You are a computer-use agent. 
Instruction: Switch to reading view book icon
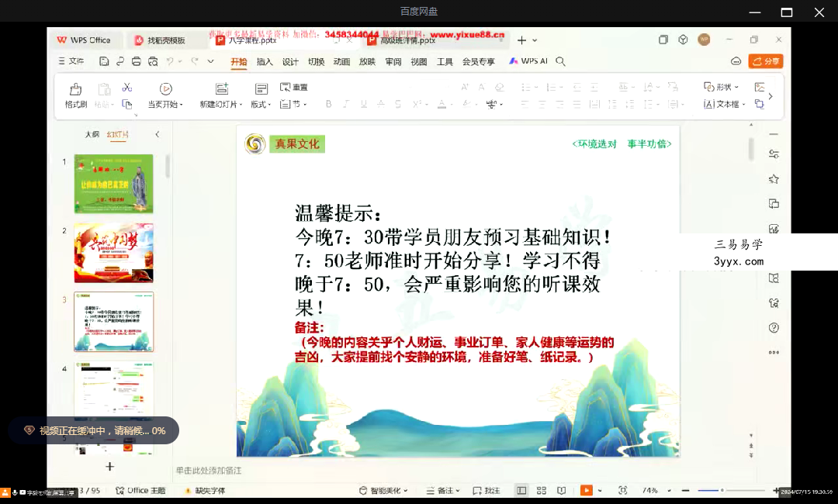[x=562, y=490]
